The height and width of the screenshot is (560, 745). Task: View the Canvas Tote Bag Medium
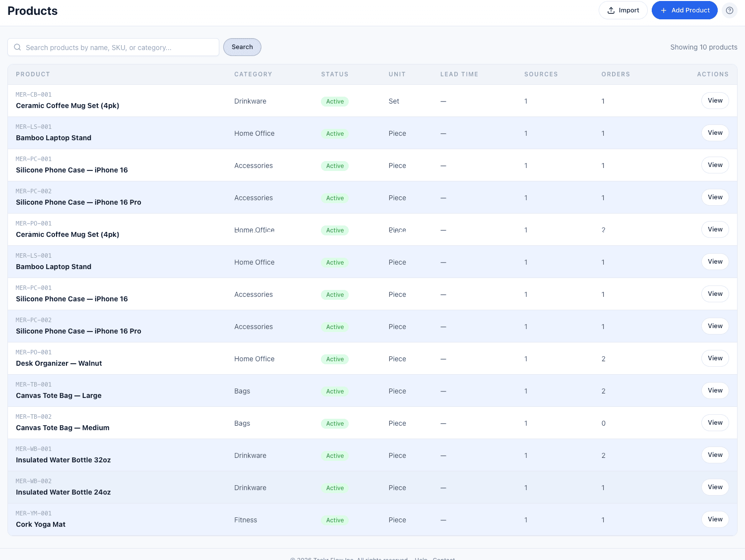coord(715,422)
